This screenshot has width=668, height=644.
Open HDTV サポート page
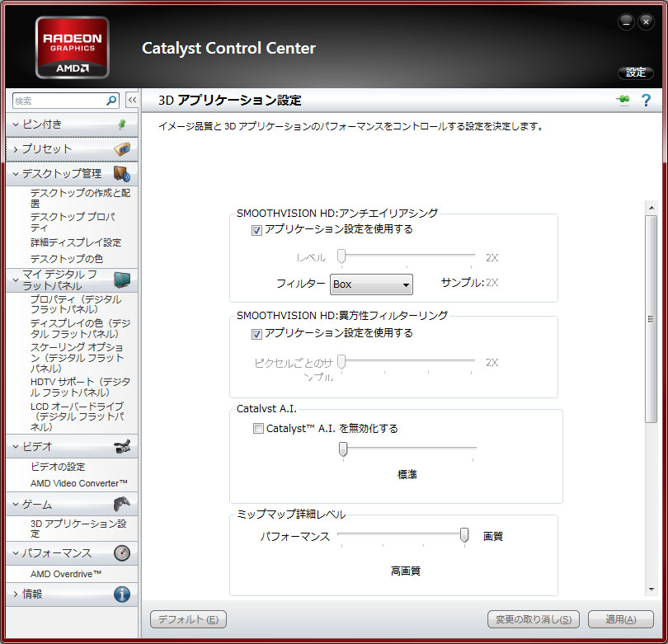(80, 388)
